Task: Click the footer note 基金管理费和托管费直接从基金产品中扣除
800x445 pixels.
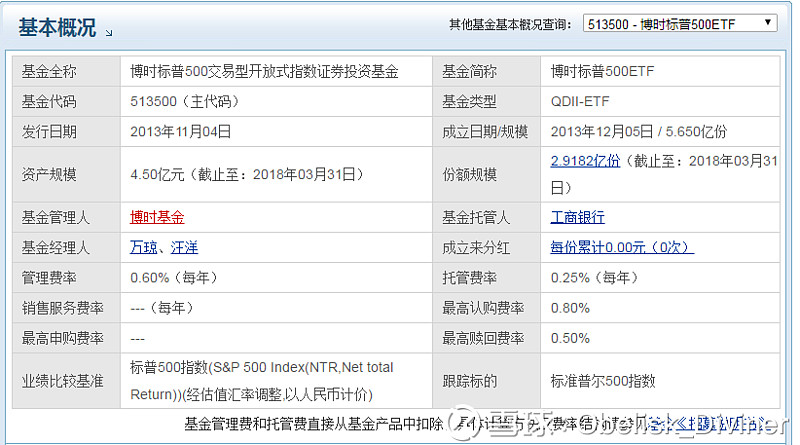Action: [x=313, y=424]
